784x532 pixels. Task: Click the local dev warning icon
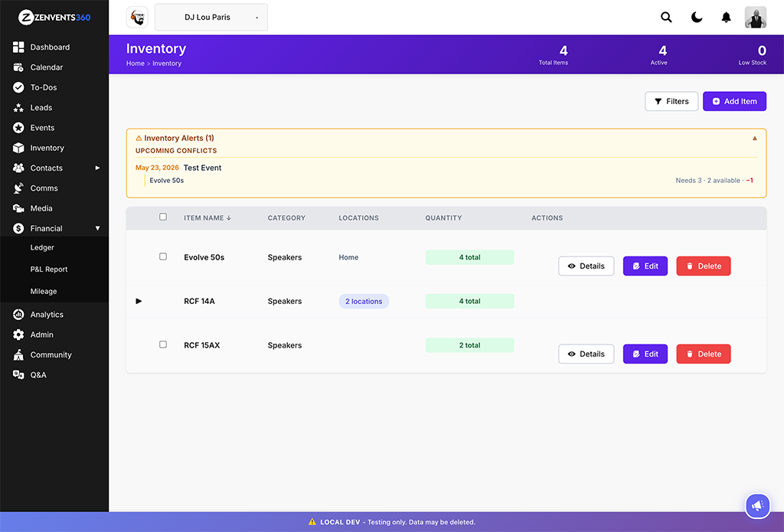tap(312, 522)
